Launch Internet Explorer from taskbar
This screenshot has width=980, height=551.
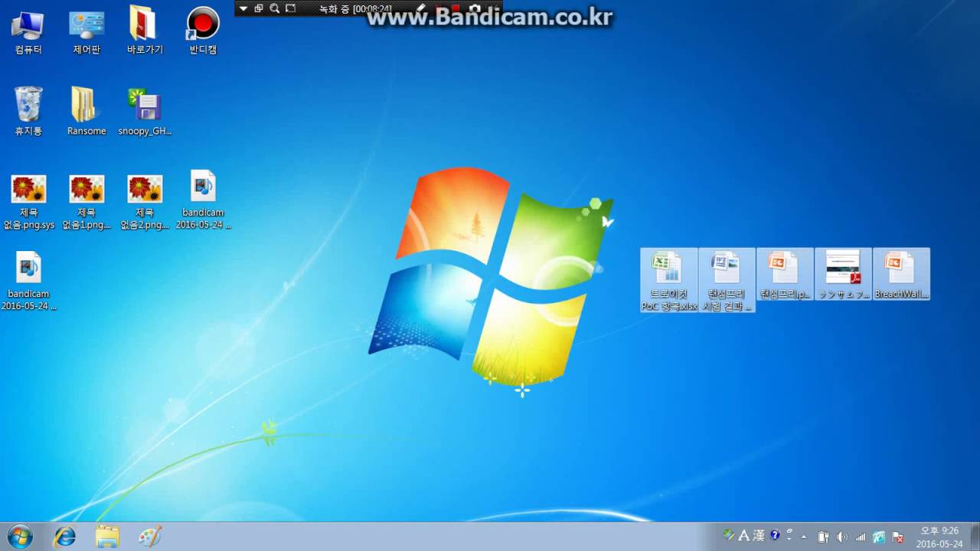pos(65,537)
